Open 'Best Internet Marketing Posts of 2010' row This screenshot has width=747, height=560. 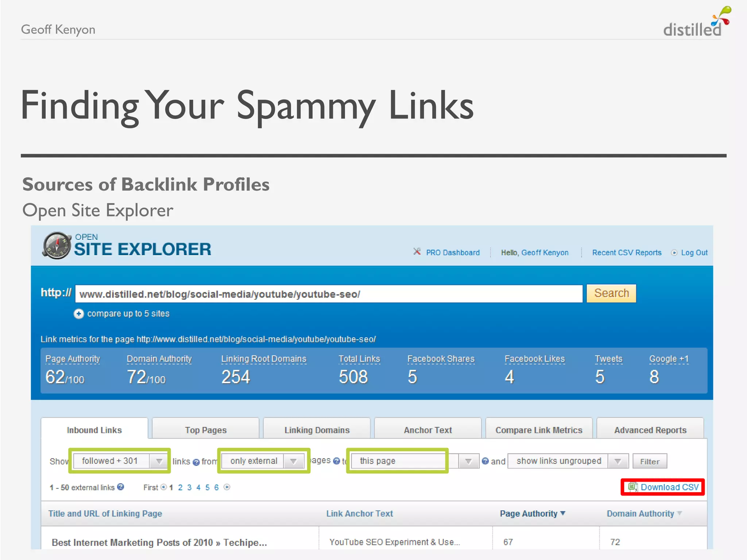(x=159, y=542)
